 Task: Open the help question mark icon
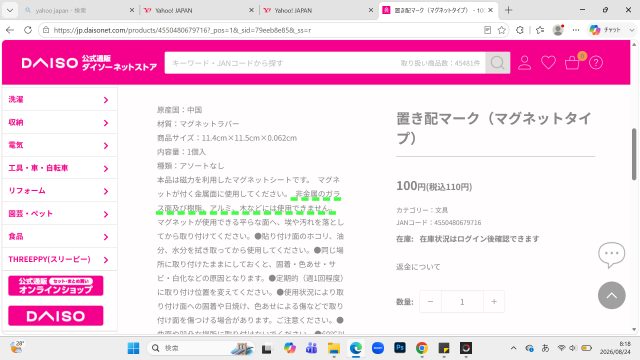pyautogui.click(x=596, y=63)
